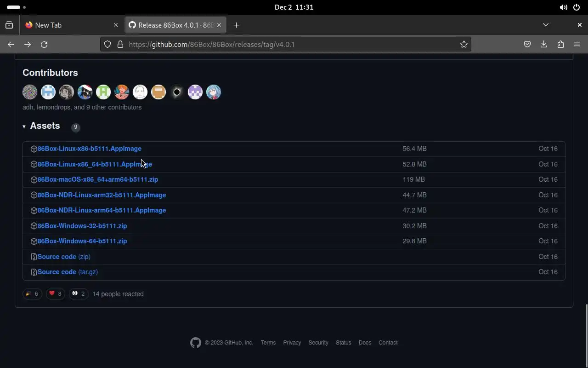Click the heart reaction with 8
588x368 pixels.
tap(55, 293)
